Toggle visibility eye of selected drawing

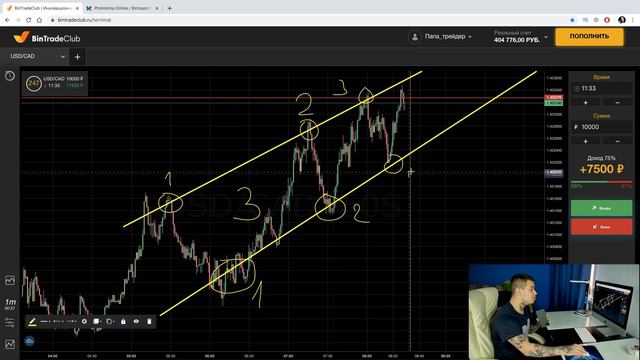click(136, 322)
